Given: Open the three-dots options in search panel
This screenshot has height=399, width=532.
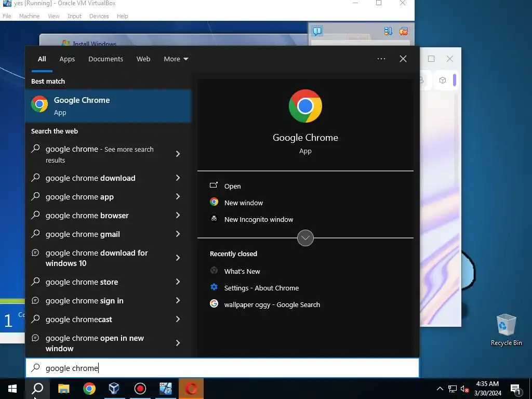Looking at the screenshot, I should click(381, 59).
